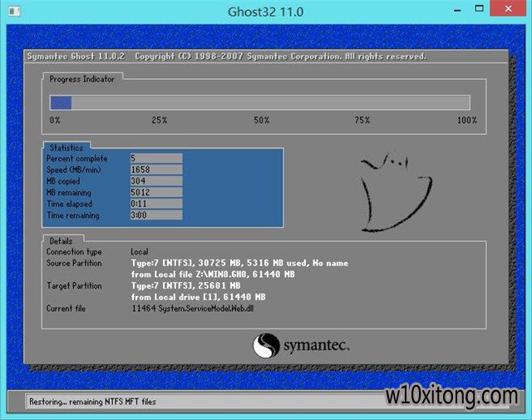Viewport: 532px width, 420px height.
Task: Click the 100% progress marker
Action: click(467, 121)
